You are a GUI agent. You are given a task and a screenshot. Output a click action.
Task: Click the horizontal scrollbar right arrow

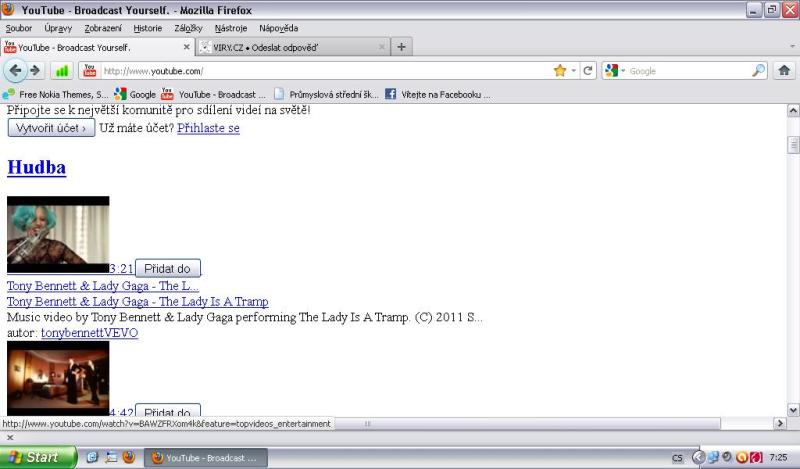[x=779, y=423]
